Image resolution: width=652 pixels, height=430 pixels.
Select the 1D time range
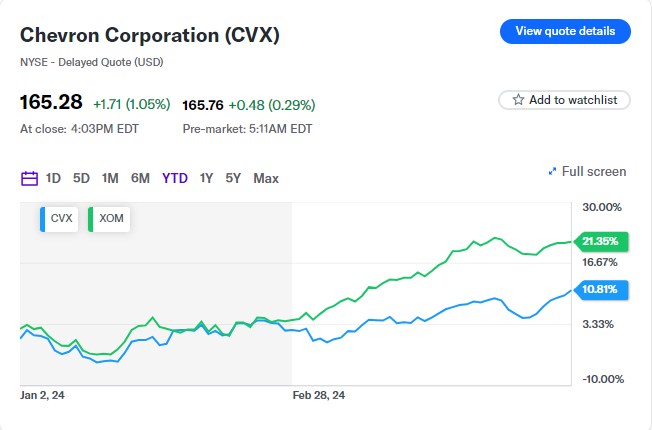[53, 179]
